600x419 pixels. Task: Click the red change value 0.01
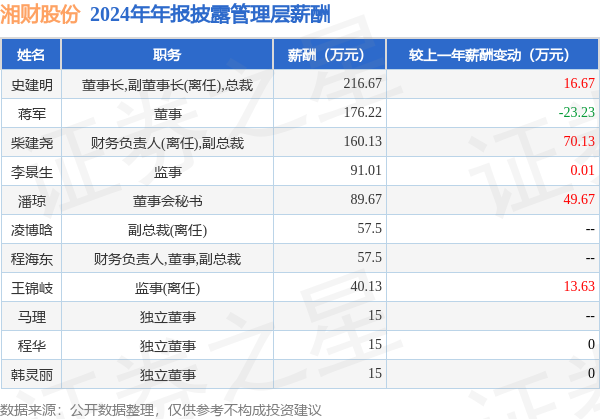582,170
